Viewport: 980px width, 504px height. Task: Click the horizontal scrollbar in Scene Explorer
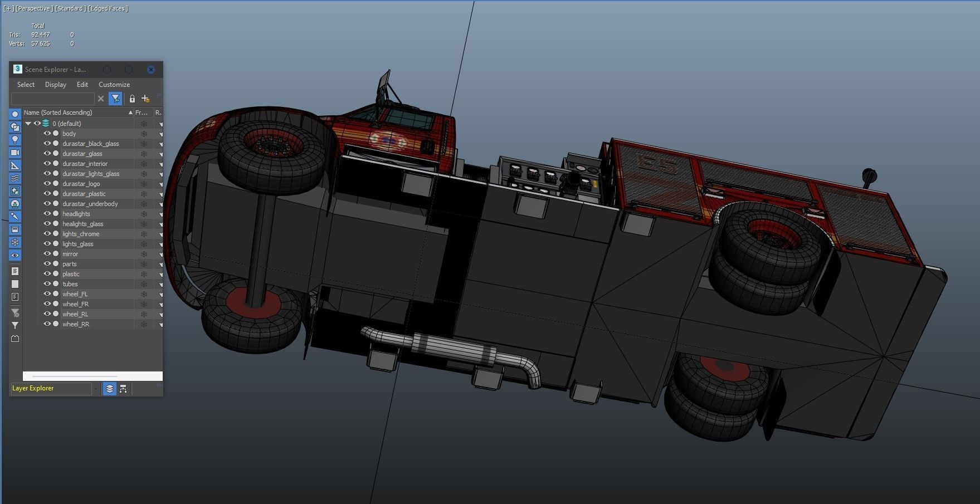(x=75, y=376)
